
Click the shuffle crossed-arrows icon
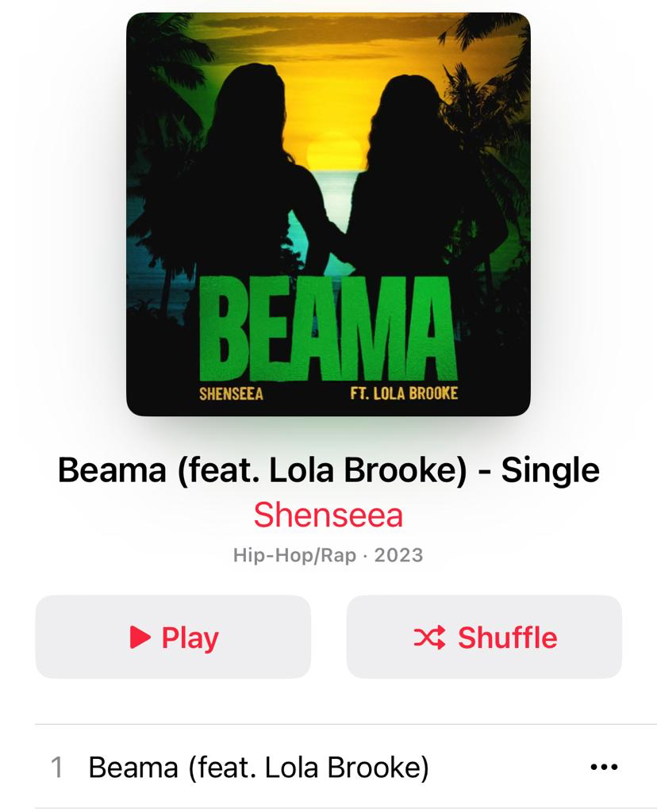pyautogui.click(x=429, y=637)
